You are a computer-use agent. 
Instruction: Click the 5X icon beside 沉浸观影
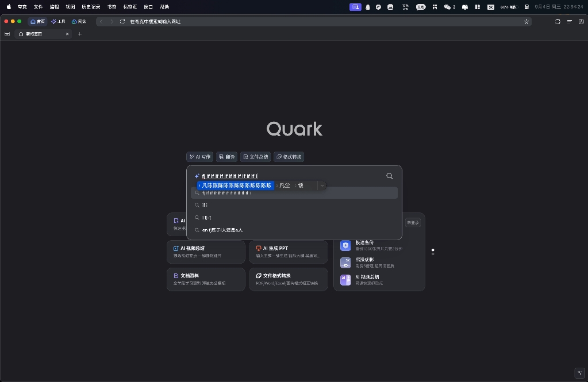345,263
